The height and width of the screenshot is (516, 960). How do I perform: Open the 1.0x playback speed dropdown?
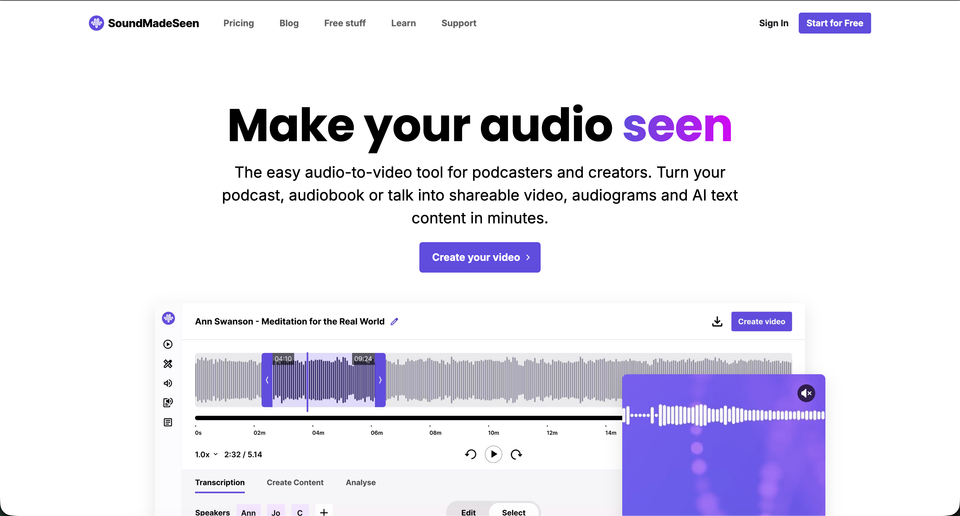click(206, 454)
